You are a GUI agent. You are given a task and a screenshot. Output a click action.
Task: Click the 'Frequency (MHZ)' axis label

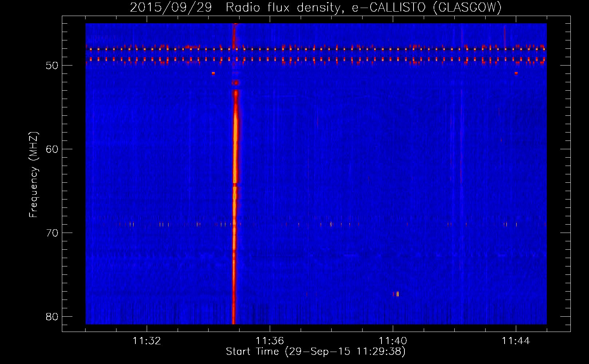click(33, 175)
